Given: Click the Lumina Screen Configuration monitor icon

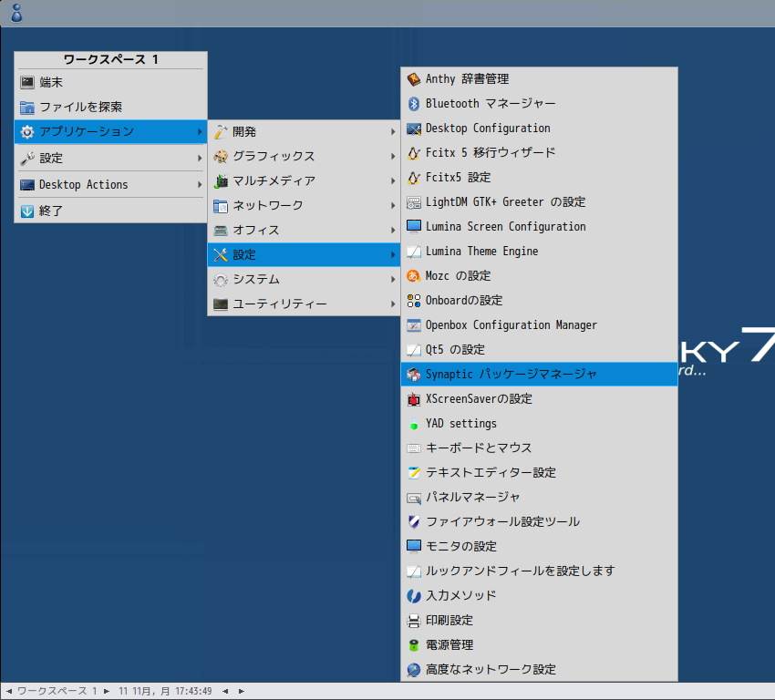Looking at the screenshot, I should (x=414, y=227).
